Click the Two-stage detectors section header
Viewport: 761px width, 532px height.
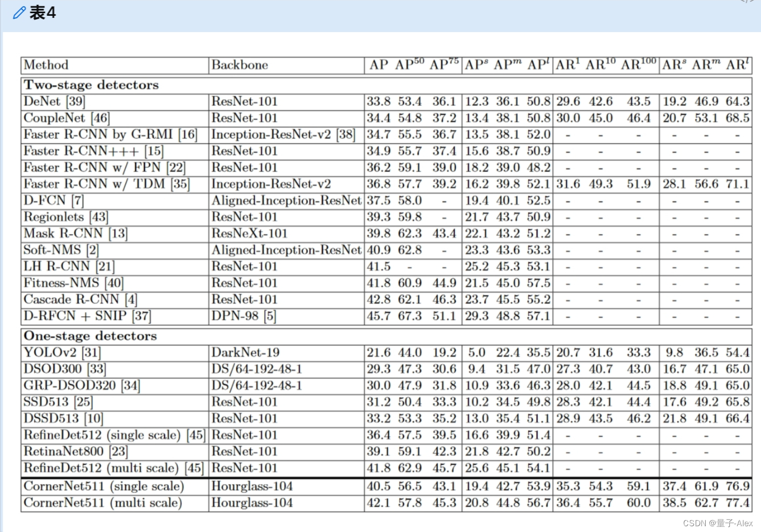click(91, 85)
